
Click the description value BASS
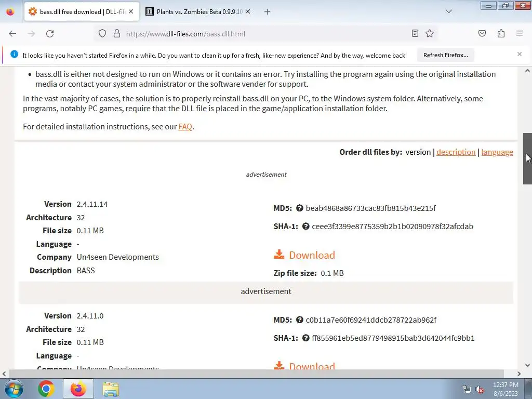coord(86,270)
